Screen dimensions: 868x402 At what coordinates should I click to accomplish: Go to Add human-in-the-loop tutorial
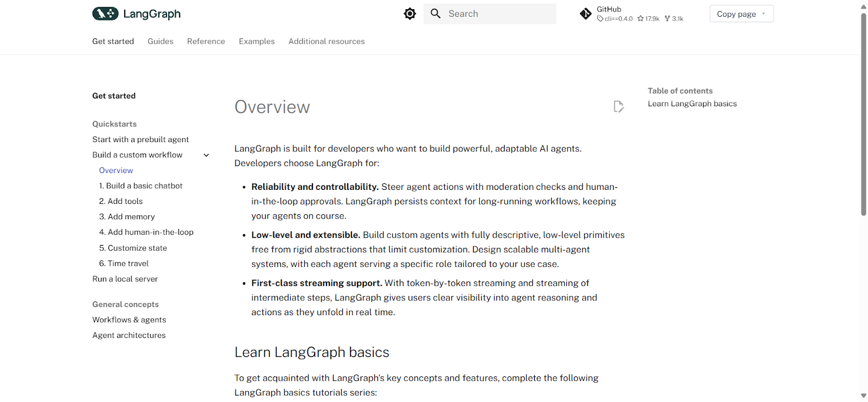[x=146, y=232]
